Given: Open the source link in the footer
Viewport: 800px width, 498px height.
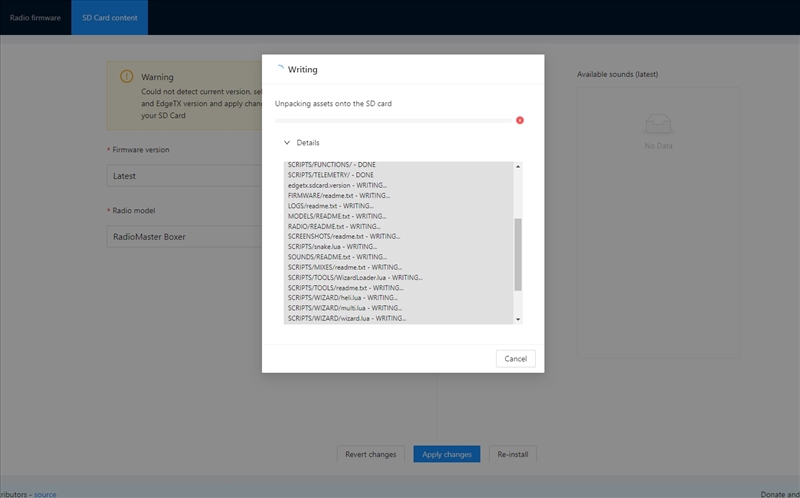Looking at the screenshot, I should [45, 494].
